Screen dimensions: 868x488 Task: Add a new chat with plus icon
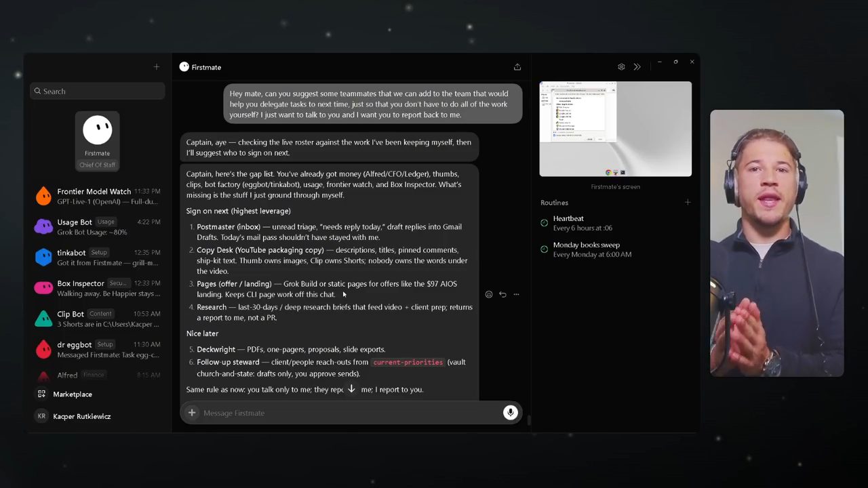[157, 66]
